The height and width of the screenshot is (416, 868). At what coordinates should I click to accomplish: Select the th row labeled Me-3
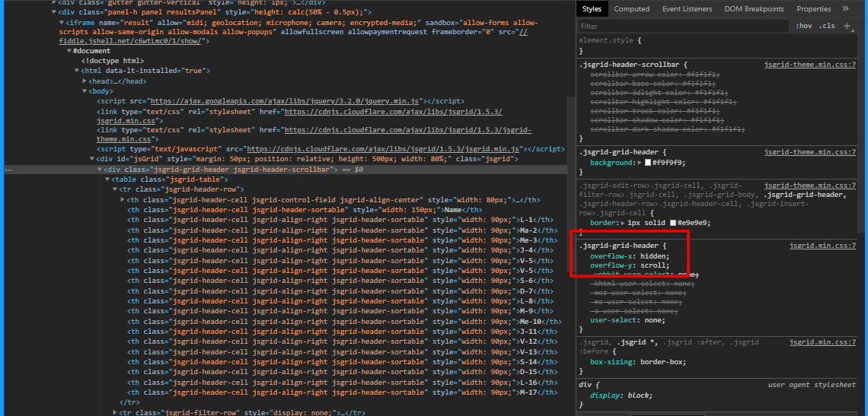(x=342, y=240)
